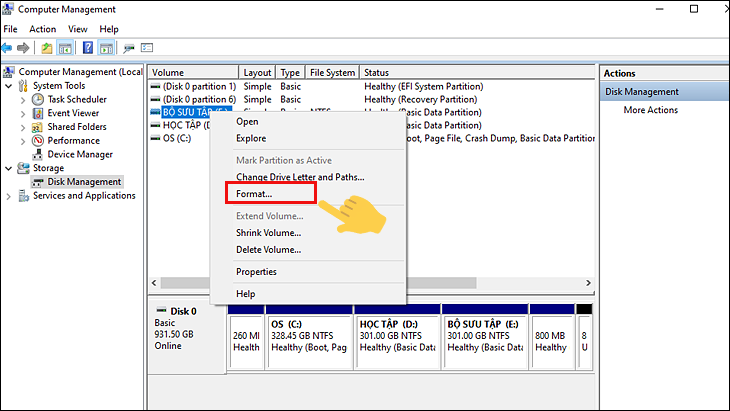
Task: Click the Up one level folder icon
Action: [47, 48]
